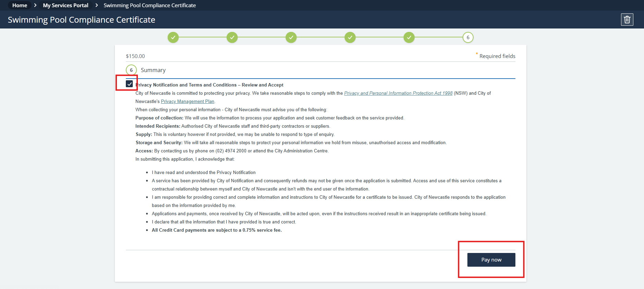Click the $150.00 fee amount
Screen dimensions: 644x289
tap(135, 56)
